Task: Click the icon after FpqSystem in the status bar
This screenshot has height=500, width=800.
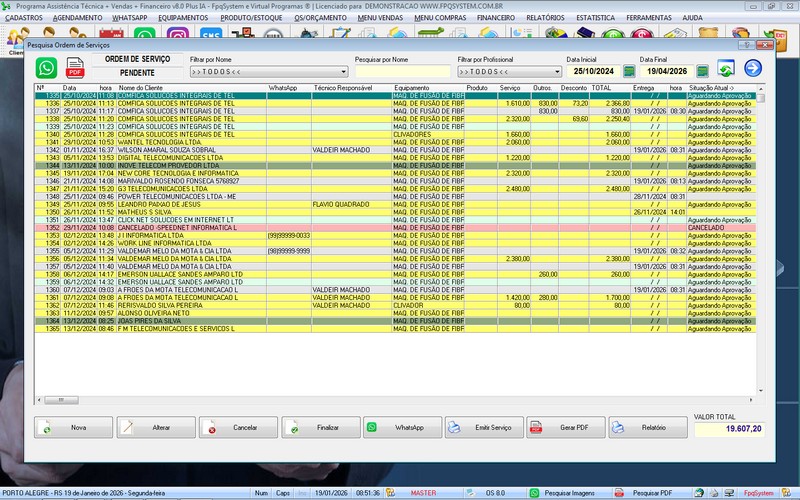Action: pos(786,493)
